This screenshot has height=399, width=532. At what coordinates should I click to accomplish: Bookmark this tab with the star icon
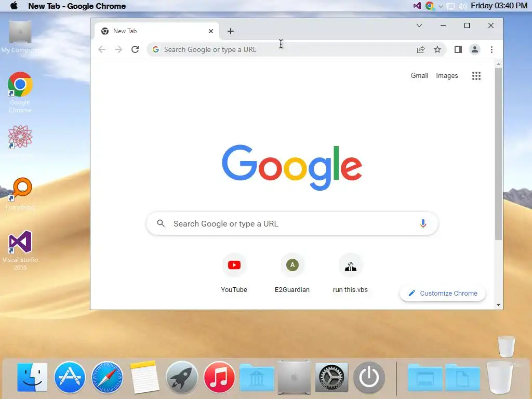[x=437, y=49]
